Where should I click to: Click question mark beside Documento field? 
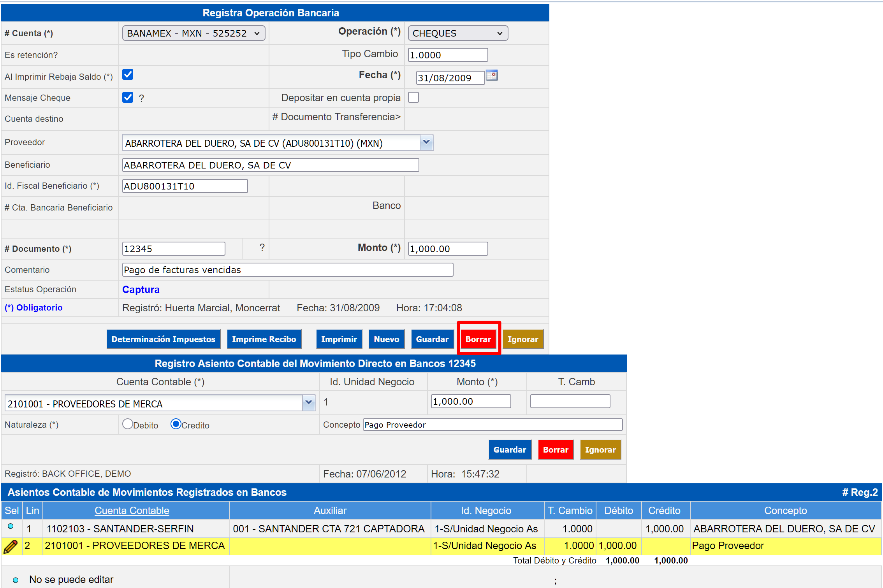tap(262, 247)
